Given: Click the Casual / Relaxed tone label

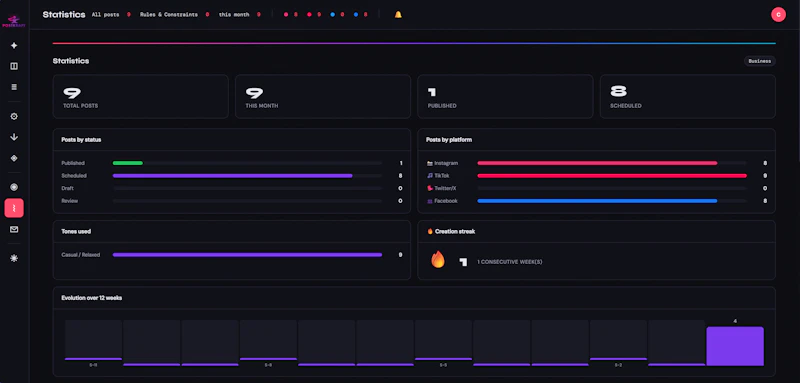Looking at the screenshot, I should [81, 254].
